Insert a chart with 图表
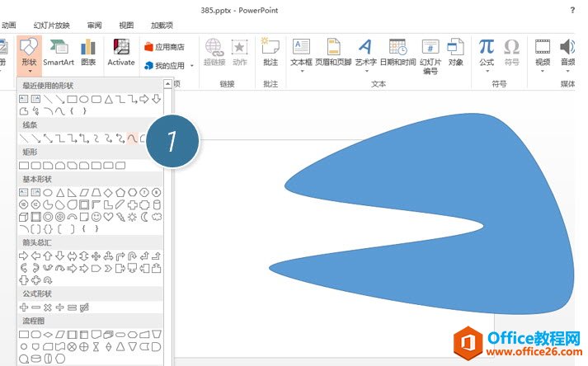The height and width of the screenshot is (366, 588). pyautogui.click(x=88, y=53)
